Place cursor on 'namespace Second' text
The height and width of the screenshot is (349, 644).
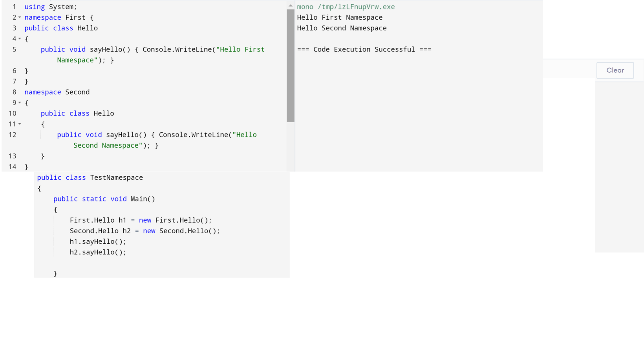[x=57, y=92]
